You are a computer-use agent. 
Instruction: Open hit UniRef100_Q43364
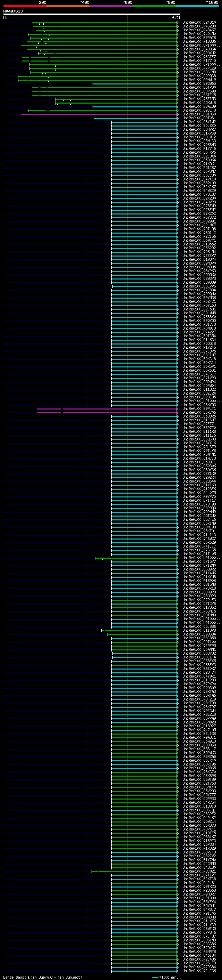[x=199, y=49]
